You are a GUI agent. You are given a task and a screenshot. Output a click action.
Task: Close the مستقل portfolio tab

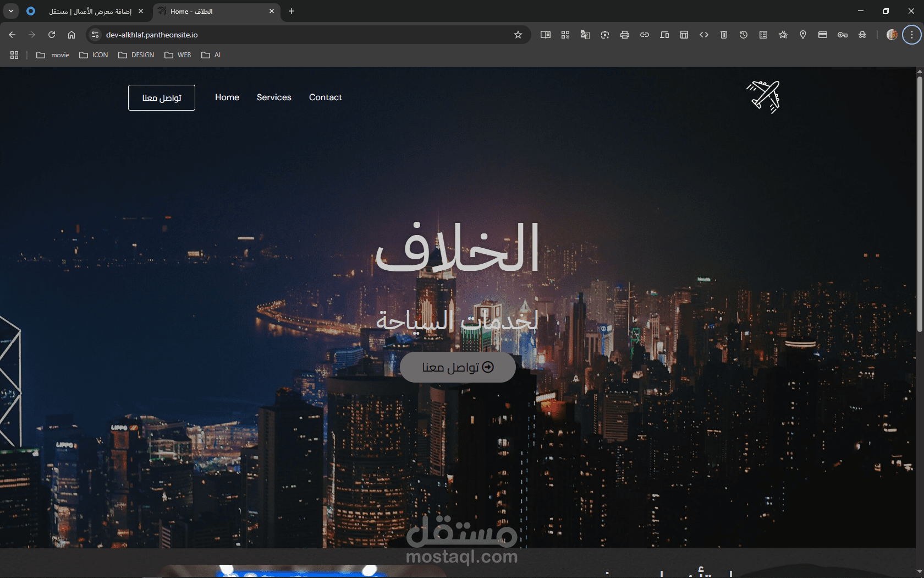tap(141, 11)
